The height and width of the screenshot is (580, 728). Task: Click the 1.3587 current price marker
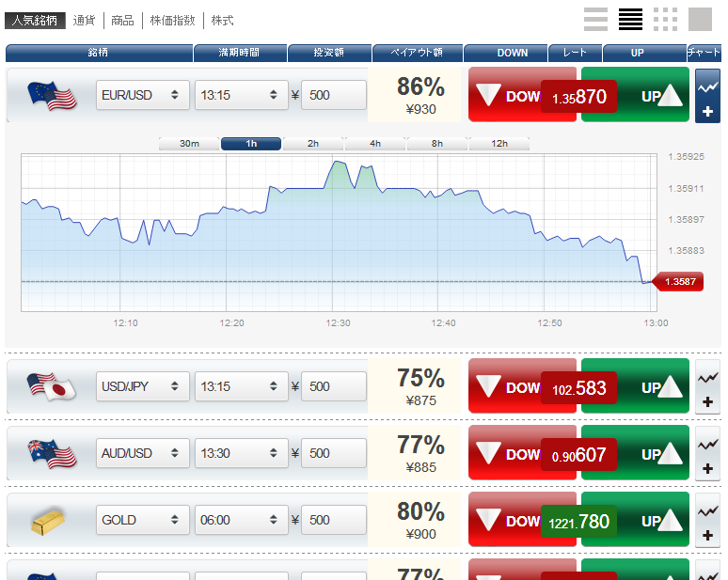678,282
